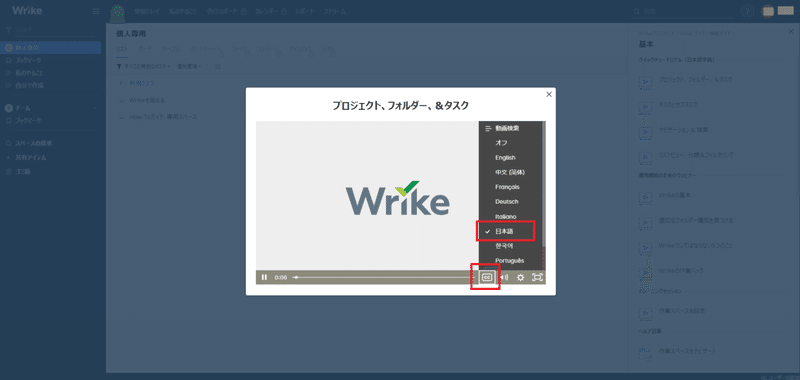Open the 優先度順 sort dropdown

point(189,66)
